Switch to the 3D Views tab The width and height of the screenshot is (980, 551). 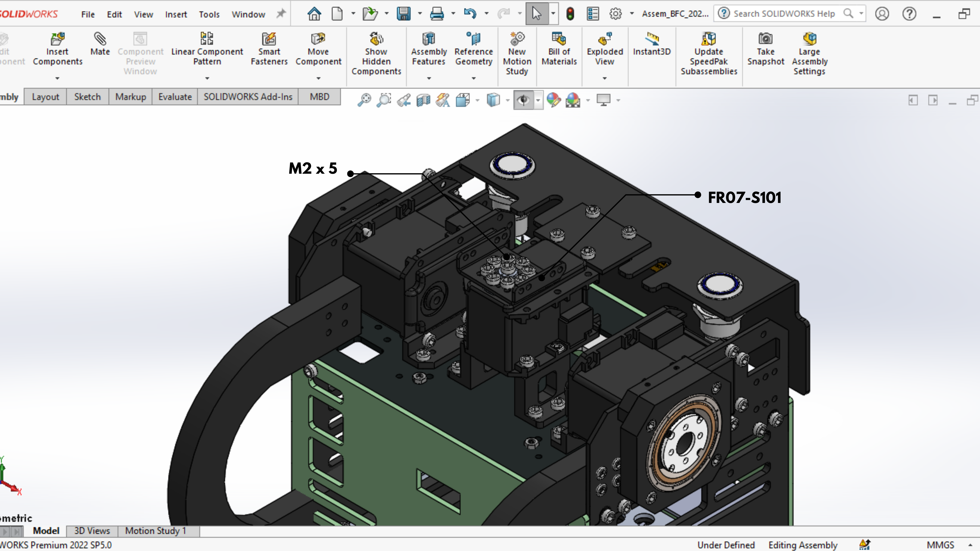(x=92, y=531)
